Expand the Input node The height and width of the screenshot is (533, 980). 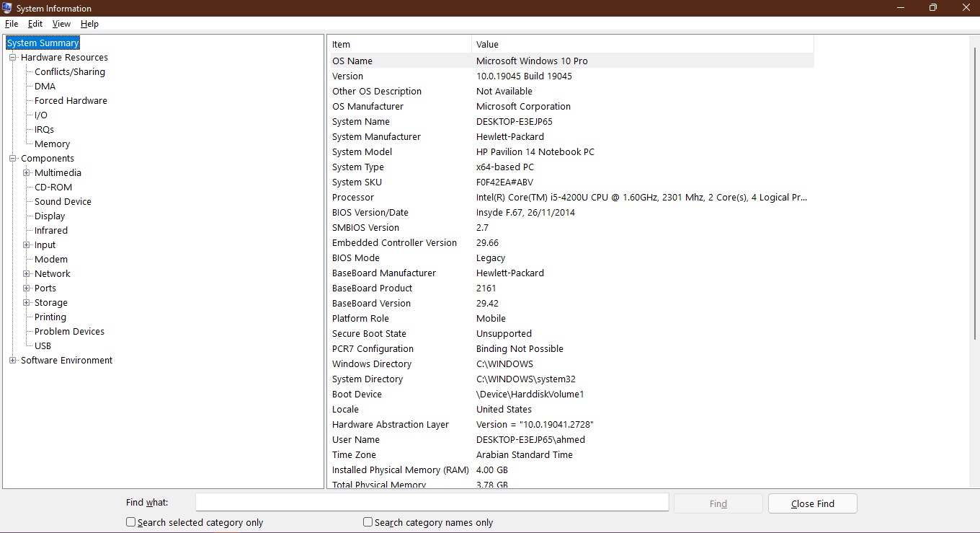[x=26, y=245]
